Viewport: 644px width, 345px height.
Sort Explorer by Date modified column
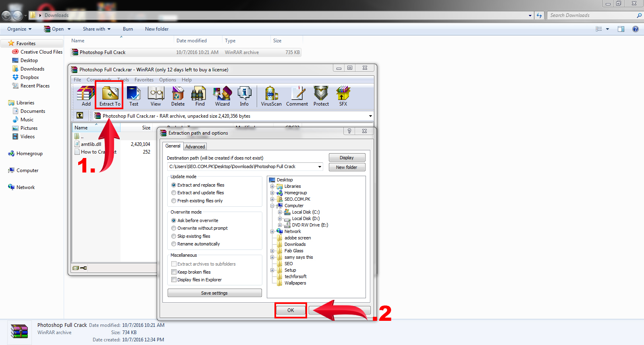[191, 41]
